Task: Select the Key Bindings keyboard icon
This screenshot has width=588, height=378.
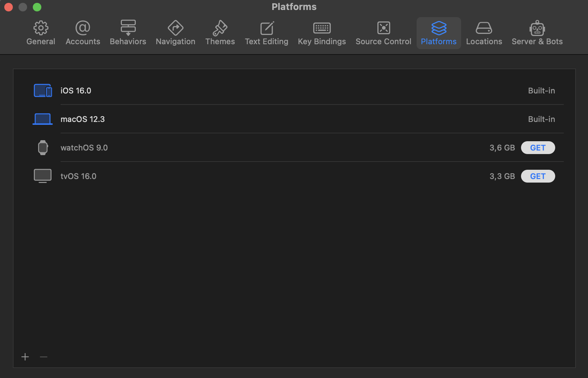Action: (x=322, y=28)
